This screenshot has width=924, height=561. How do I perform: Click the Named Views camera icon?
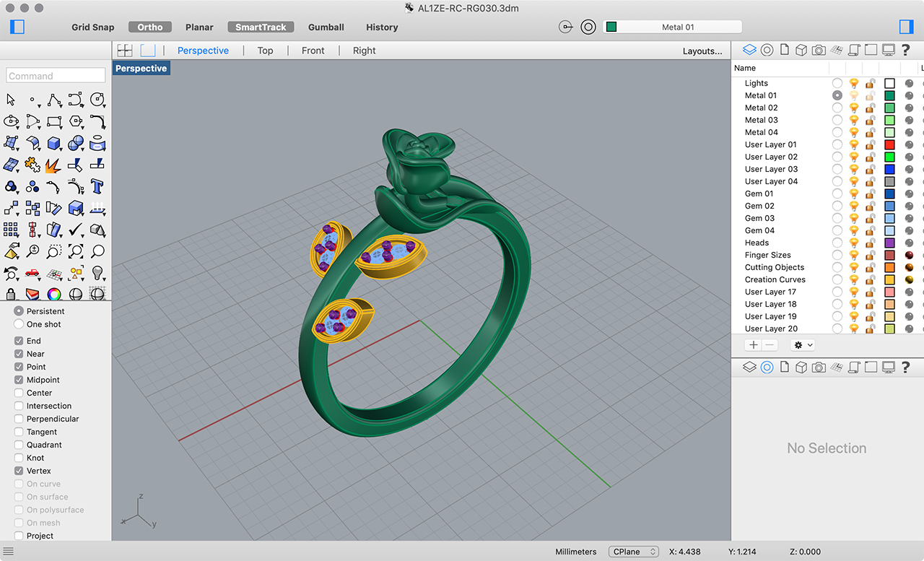819,49
